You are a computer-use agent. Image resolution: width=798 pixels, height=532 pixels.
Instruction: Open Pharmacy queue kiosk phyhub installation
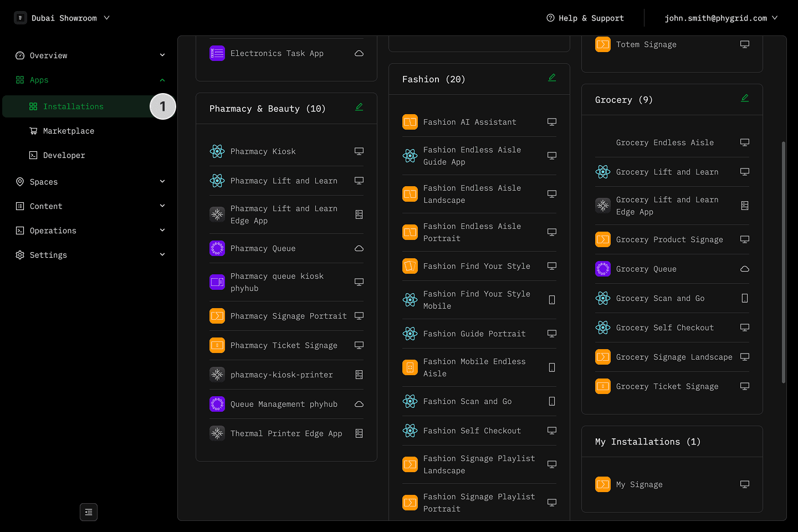pyautogui.click(x=287, y=282)
